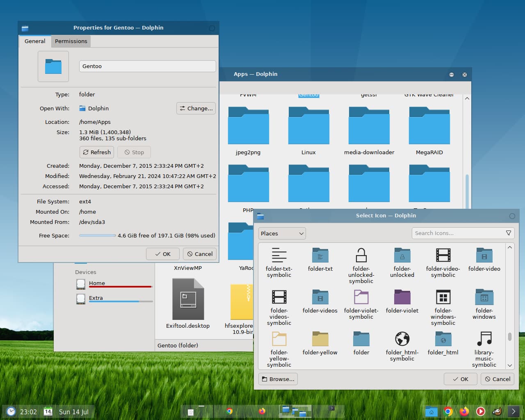The width and height of the screenshot is (525, 420).
Task: Open the search filter funnel menu
Action: point(509,233)
